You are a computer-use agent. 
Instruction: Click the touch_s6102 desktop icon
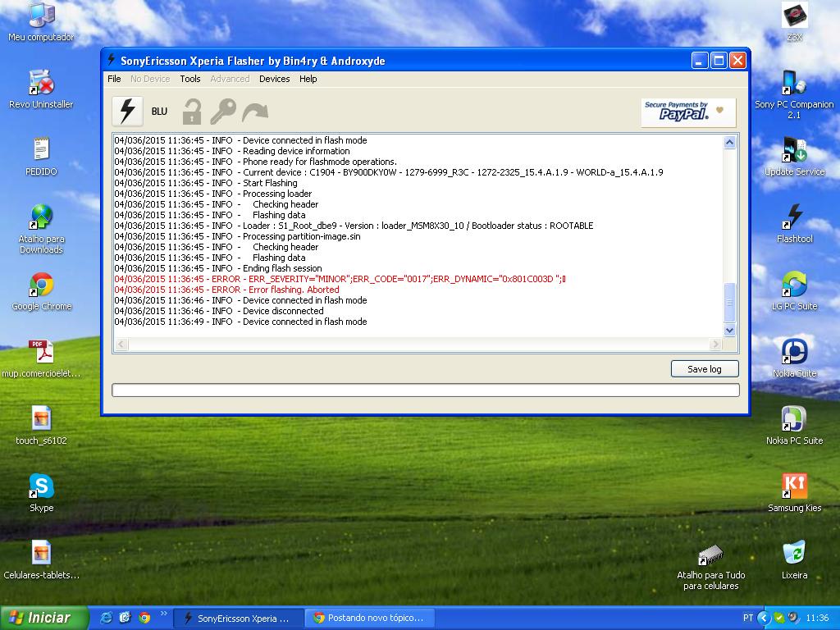(x=41, y=426)
